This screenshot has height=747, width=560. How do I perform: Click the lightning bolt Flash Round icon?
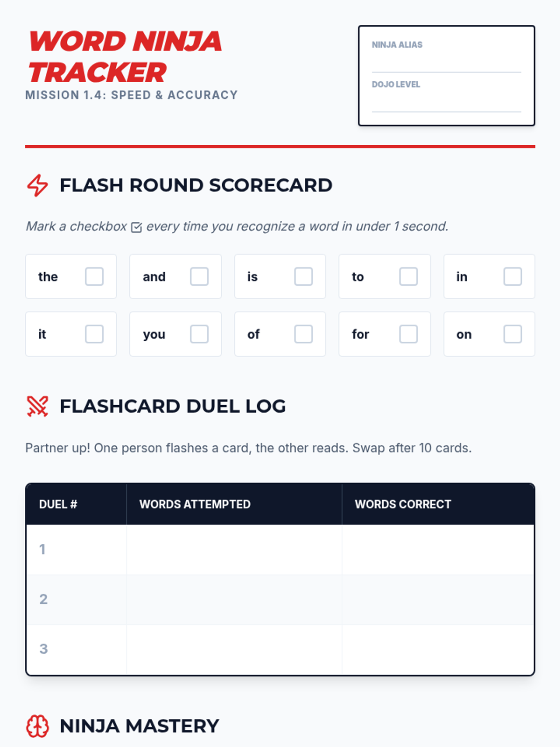(37, 185)
